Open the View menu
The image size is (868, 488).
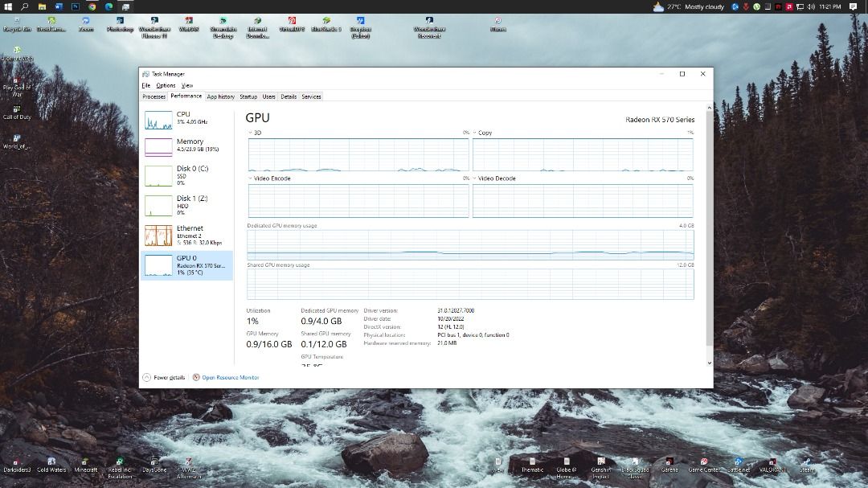pos(187,85)
